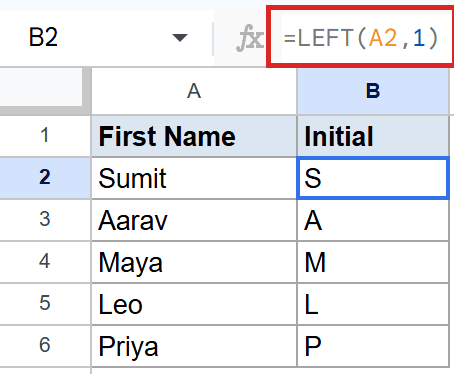Click cell B4 containing initial 'M'
The image size is (454, 374).
click(373, 262)
